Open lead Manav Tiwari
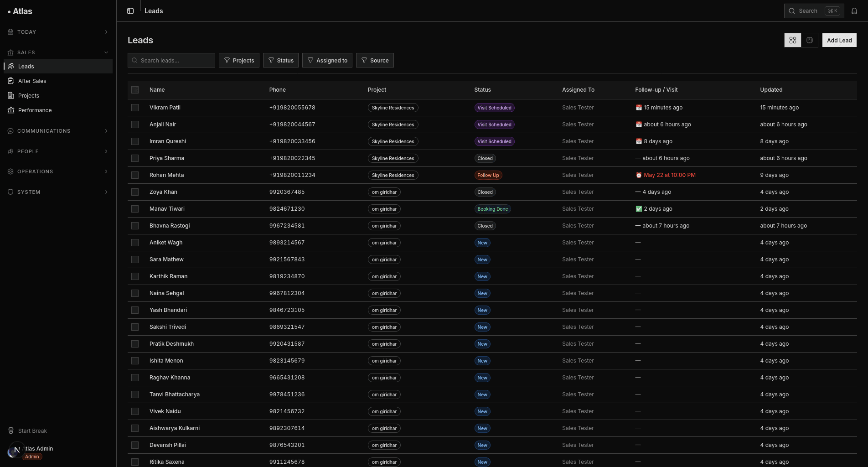868x467 pixels. (x=167, y=209)
